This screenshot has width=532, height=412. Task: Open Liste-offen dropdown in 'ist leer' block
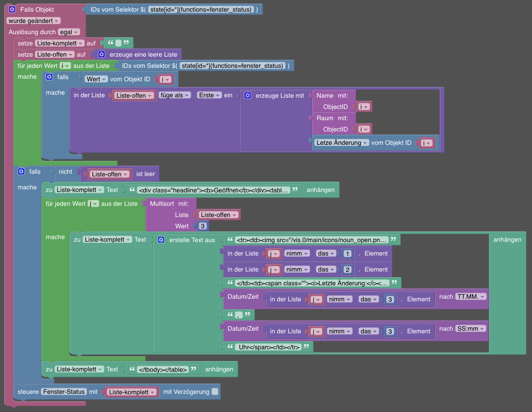[x=110, y=174]
